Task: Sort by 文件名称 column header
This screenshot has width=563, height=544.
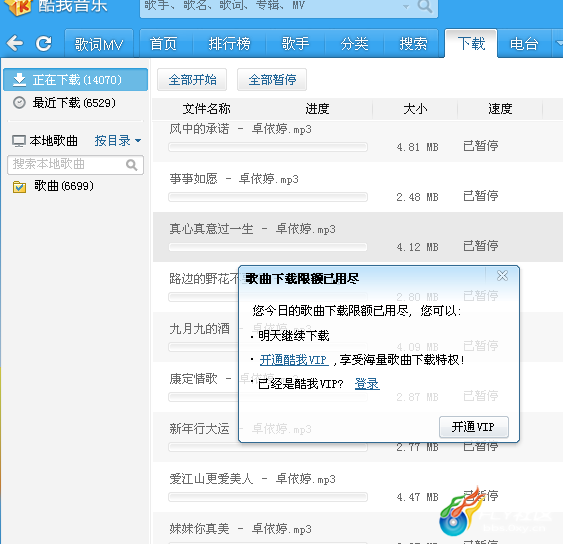Action: pyautogui.click(x=206, y=109)
